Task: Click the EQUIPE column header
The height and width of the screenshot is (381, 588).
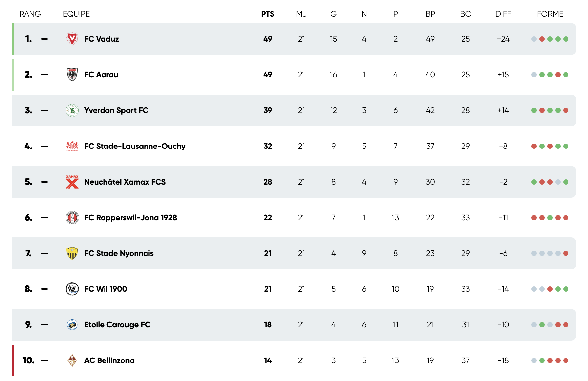Action: point(76,14)
